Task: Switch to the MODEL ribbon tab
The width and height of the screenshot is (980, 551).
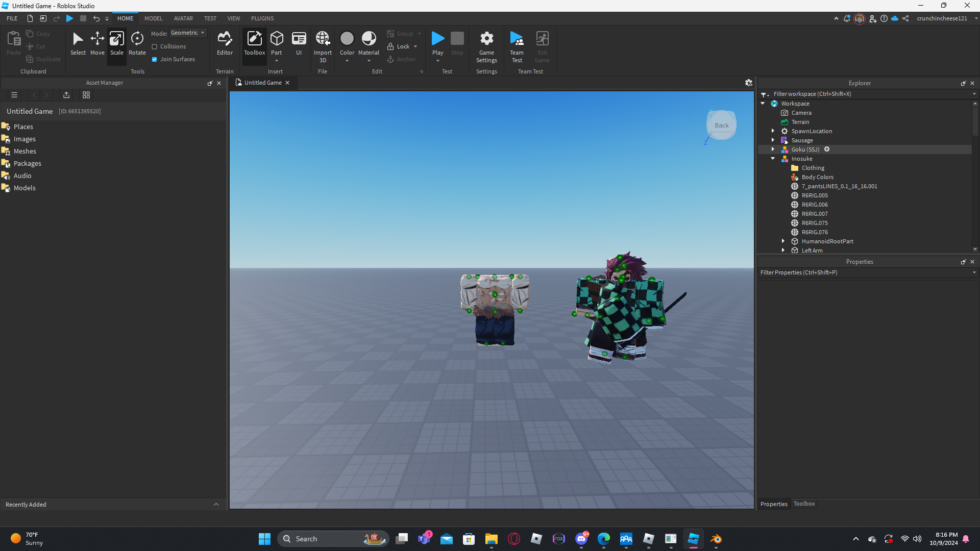Action: [x=153, y=18]
